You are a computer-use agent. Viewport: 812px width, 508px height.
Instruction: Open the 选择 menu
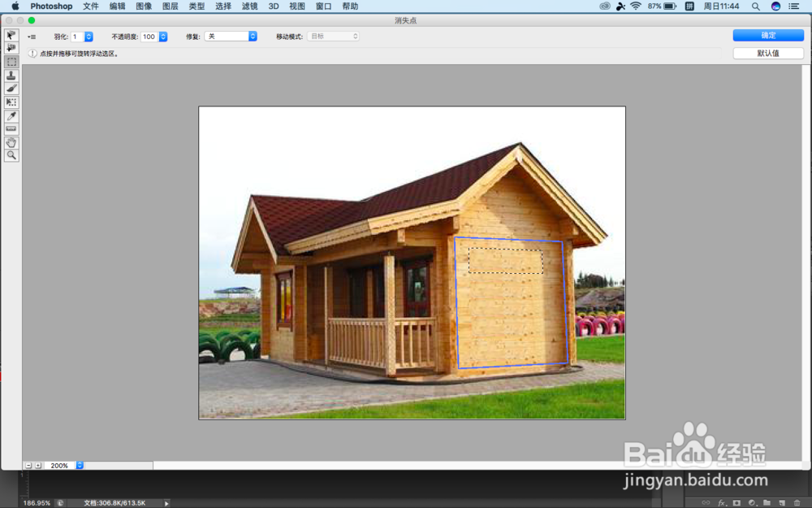pos(222,7)
